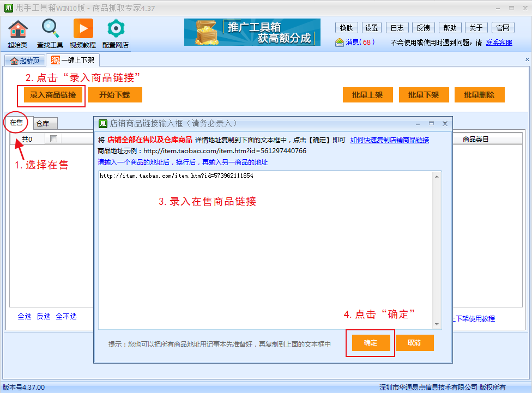Click 开始下载 button
The width and height of the screenshot is (532, 393).
tap(114, 95)
